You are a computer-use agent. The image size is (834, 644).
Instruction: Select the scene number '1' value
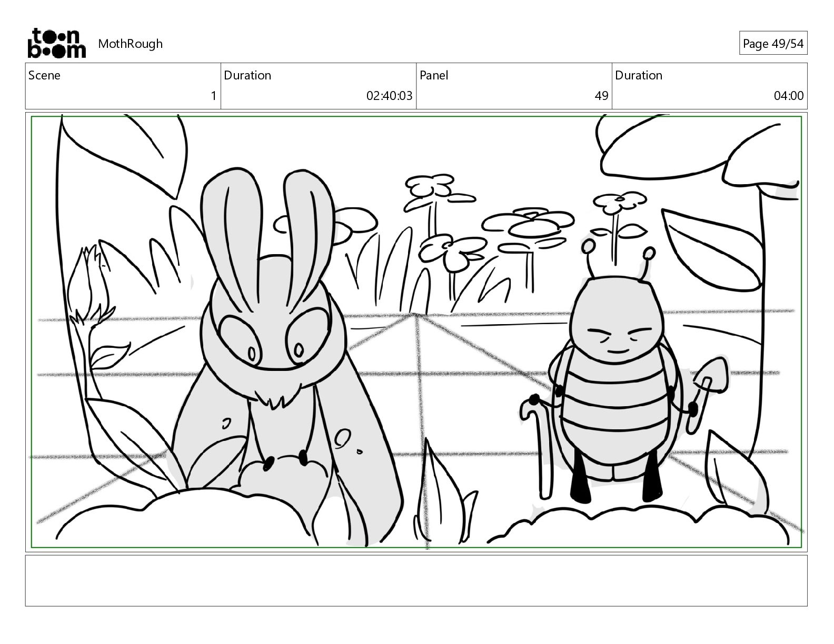click(x=213, y=96)
